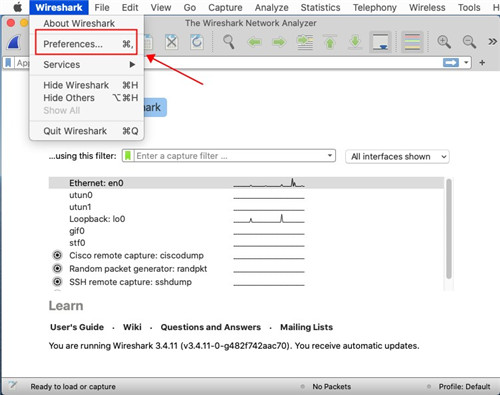The height and width of the screenshot is (395, 500).
Task: Expand the Services submenu
Action: pos(89,65)
